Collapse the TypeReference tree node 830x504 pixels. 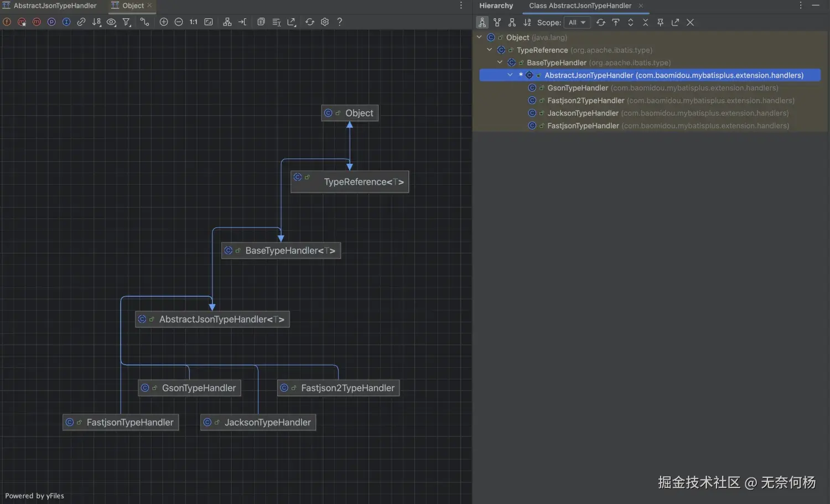pyautogui.click(x=490, y=50)
